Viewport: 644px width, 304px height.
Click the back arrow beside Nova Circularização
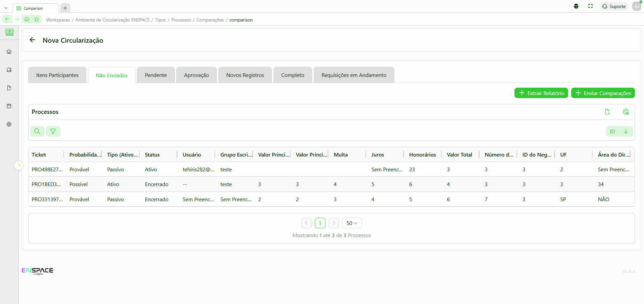tap(33, 40)
